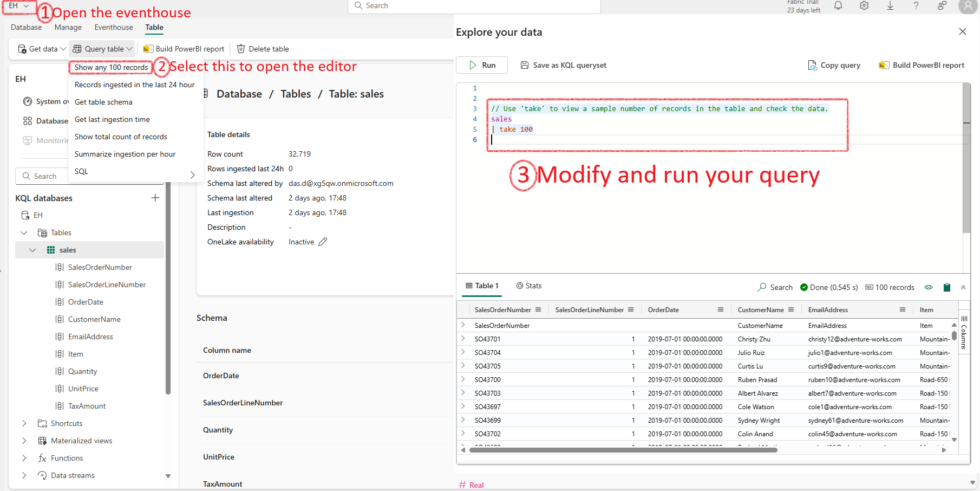The height and width of the screenshot is (491, 980).
Task: Select Get last ingestion time
Action: tap(112, 119)
